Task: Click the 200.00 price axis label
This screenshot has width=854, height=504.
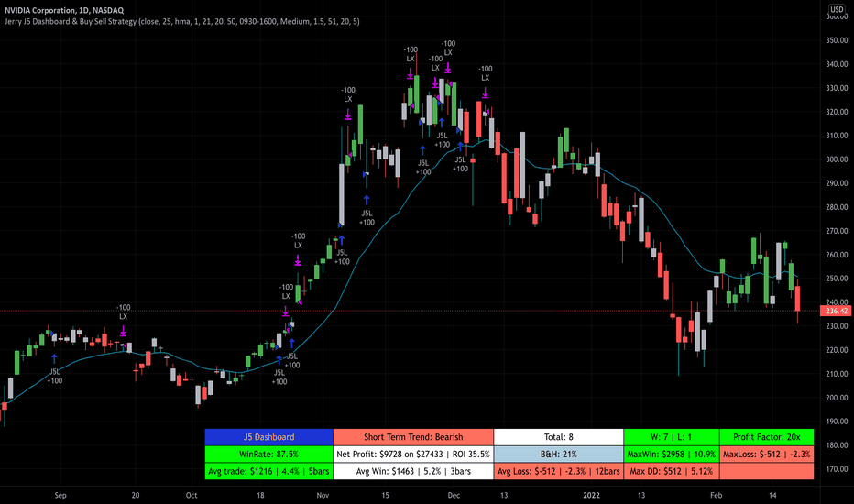Action: point(837,398)
